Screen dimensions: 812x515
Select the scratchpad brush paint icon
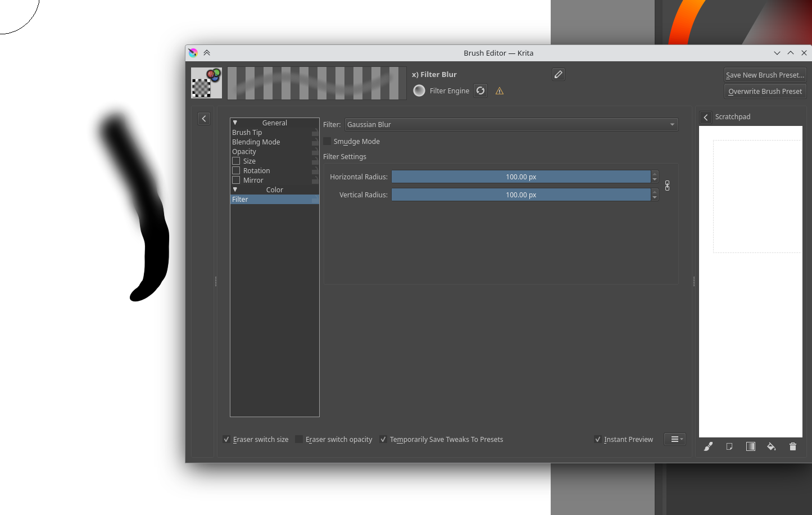coord(708,446)
